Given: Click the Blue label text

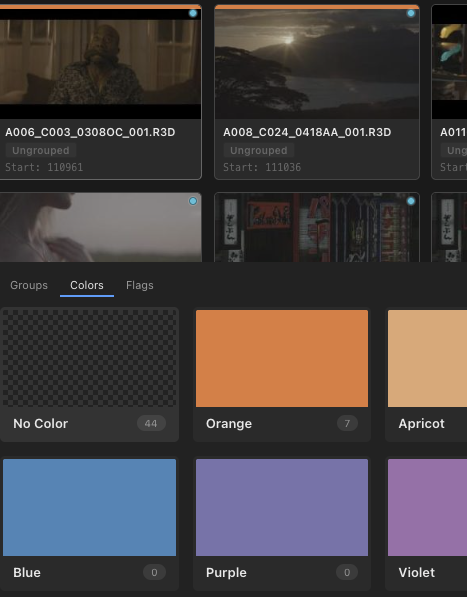Looking at the screenshot, I should tap(27, 572).
